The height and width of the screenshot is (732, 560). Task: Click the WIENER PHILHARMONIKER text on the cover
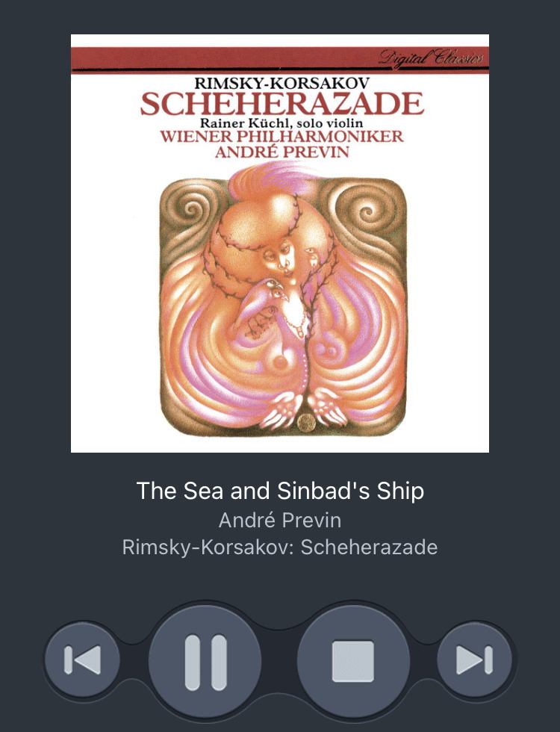point(281,136)
